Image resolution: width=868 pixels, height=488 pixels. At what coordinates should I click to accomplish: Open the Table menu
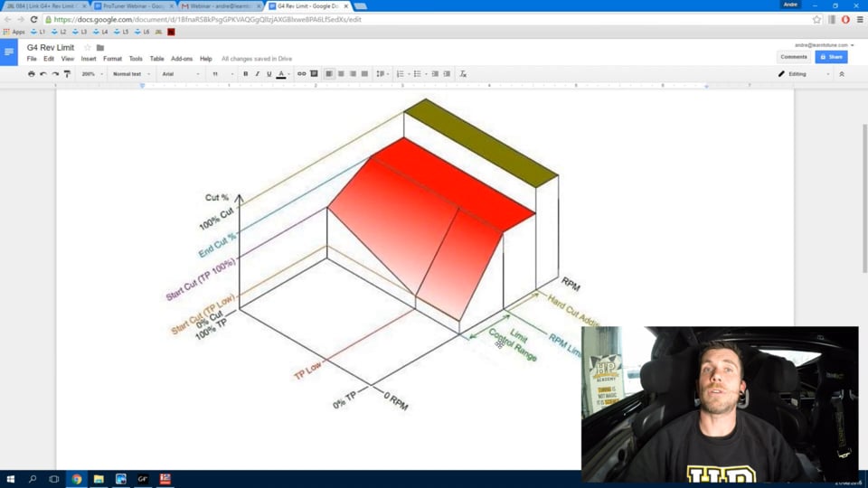tap(156, 59)
